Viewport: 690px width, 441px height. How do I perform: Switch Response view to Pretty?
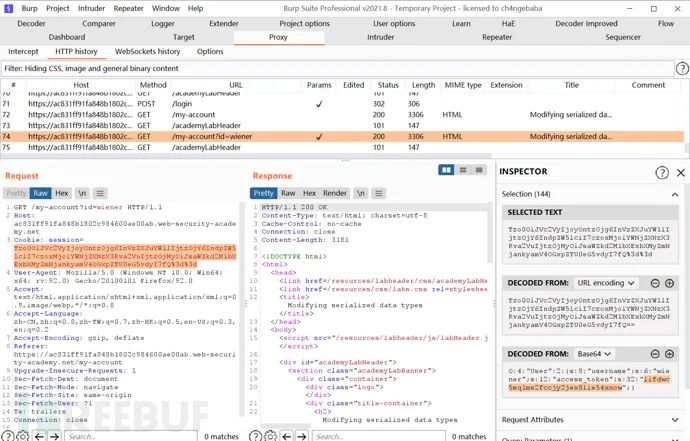point(264,193)
